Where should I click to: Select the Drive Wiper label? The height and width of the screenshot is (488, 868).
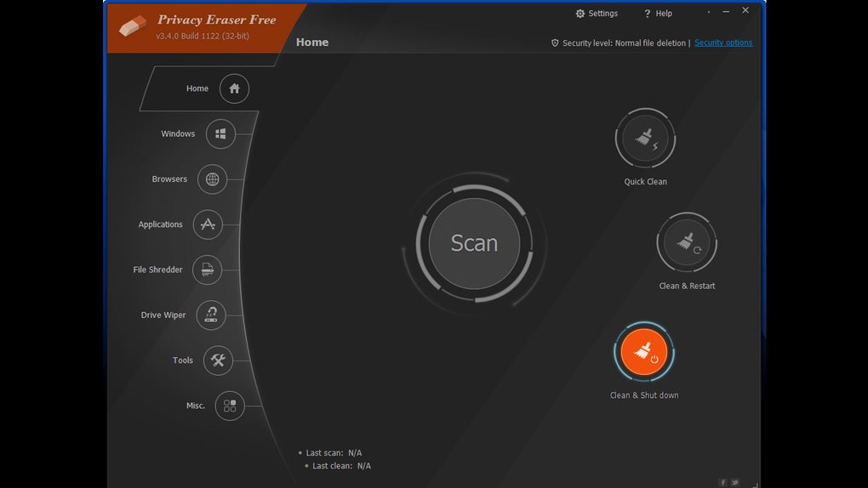click(x=163, y=315)
